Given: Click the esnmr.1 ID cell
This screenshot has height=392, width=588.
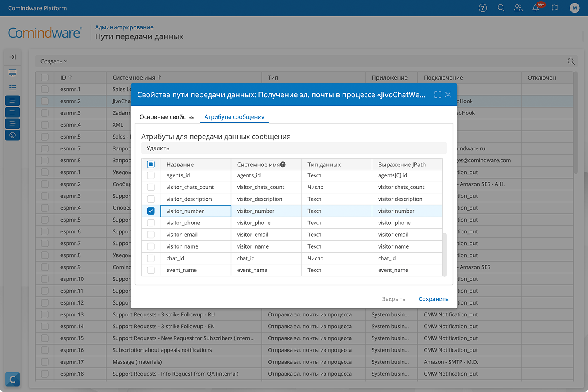Looking at the screenshot, I should pyautogui.click(x=80, y=90).
